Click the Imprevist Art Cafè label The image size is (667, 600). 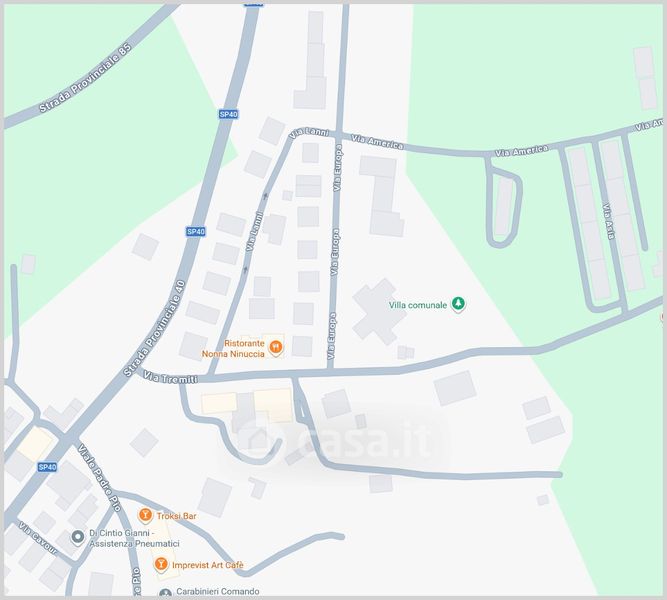(x=208, y=565)
